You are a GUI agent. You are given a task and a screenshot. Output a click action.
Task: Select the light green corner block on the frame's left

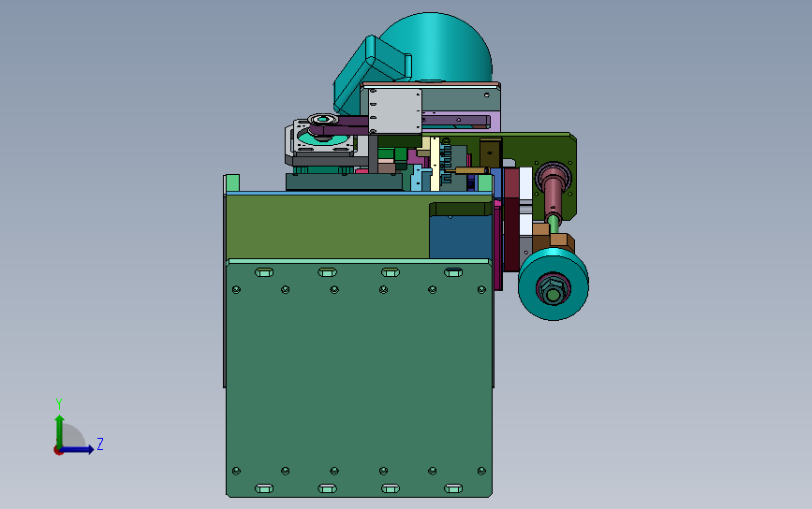click(x=232, y=183)
